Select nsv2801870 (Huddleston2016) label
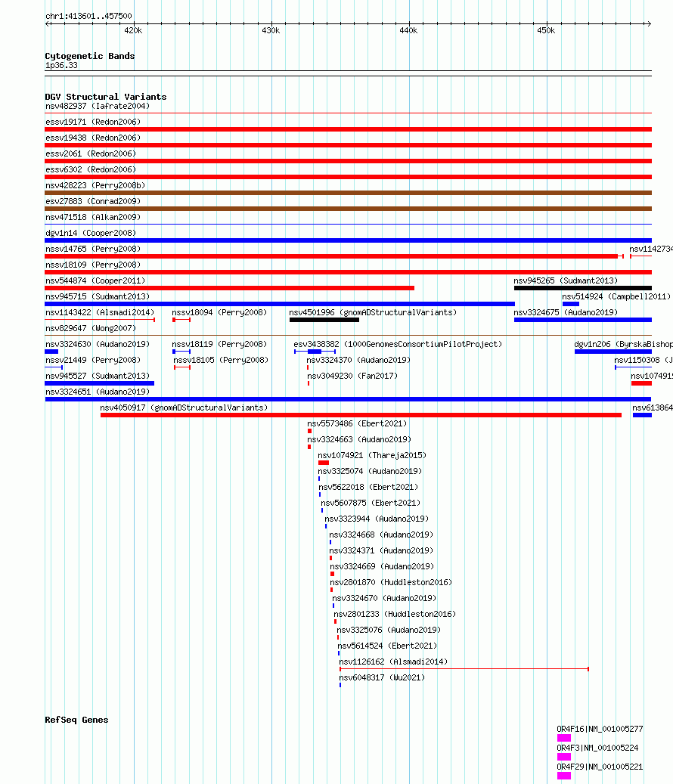This screenshot has width=673, height=784. click(391, 582)
